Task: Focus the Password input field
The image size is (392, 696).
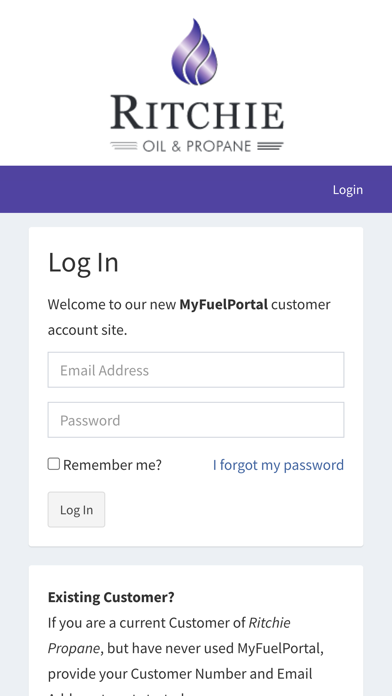Action: (x=196, y=420)
